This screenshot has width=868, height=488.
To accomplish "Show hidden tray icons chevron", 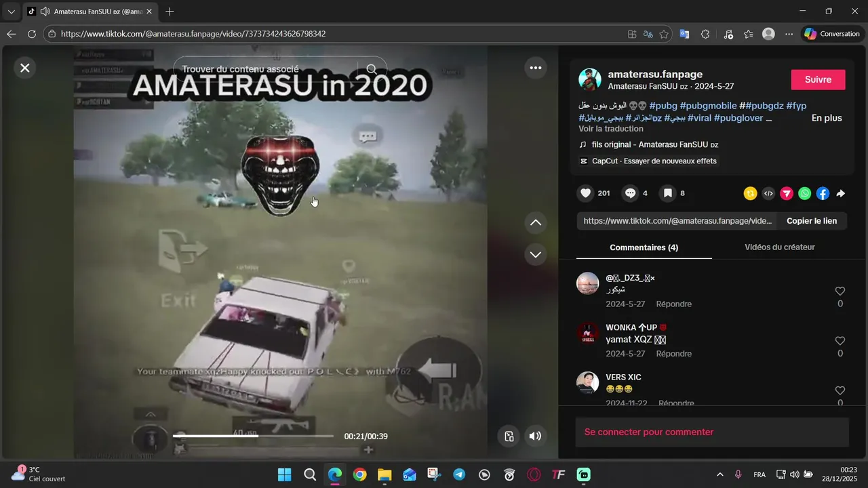I will click(719, 474).
